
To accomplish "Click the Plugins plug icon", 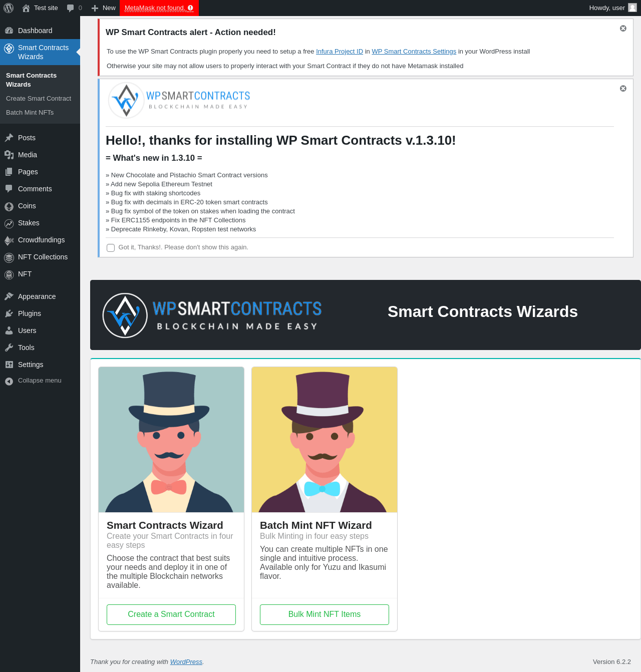I will (9, 313).
